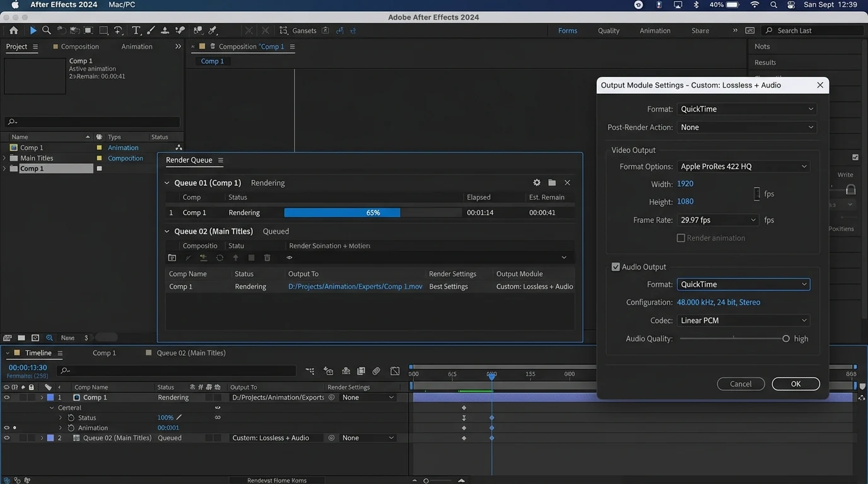Collapse the Certeral group in Timeline
Viewport: 868px width, 484px height.
[52, 408]
